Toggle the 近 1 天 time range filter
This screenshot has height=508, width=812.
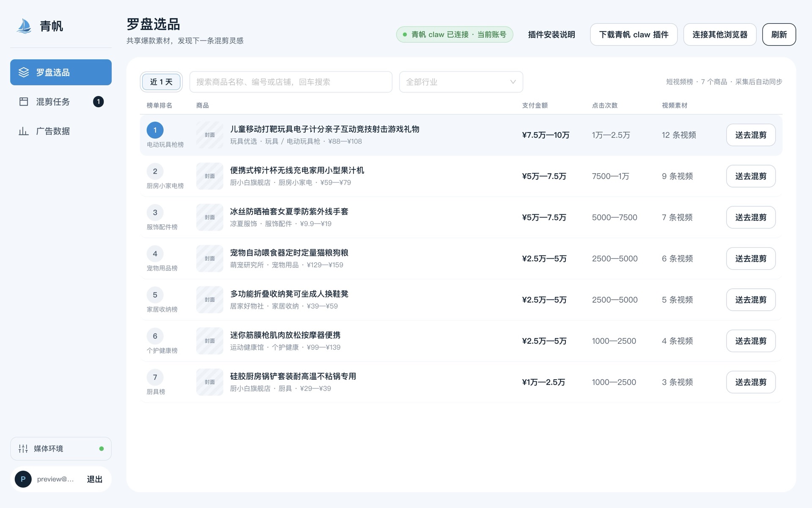coord(161,82)
